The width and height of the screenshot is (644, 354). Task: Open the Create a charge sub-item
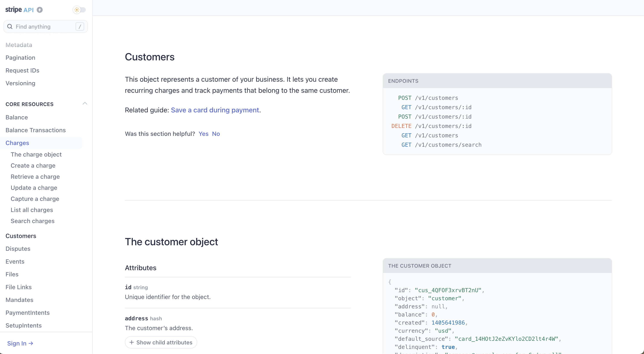33,166
